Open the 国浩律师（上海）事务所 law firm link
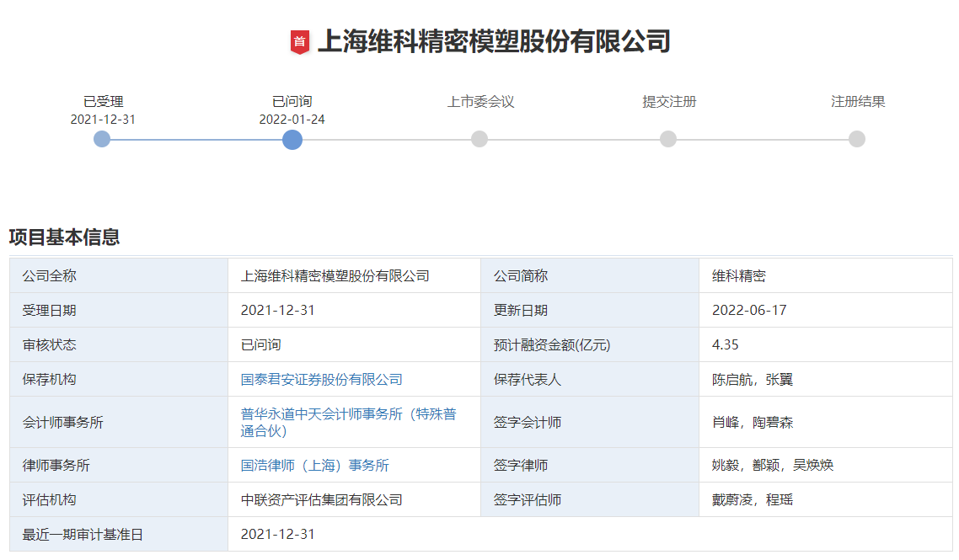 click(314, 466)
